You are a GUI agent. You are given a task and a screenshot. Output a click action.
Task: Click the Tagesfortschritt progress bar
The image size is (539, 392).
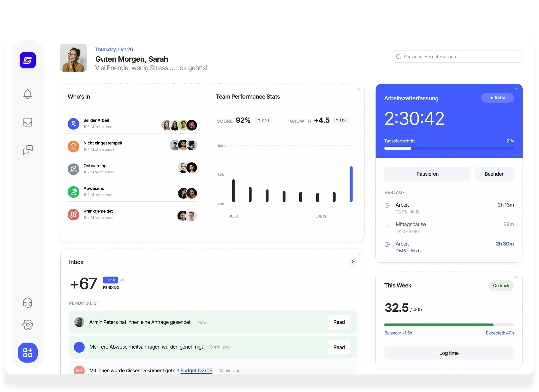click(449, 148)
